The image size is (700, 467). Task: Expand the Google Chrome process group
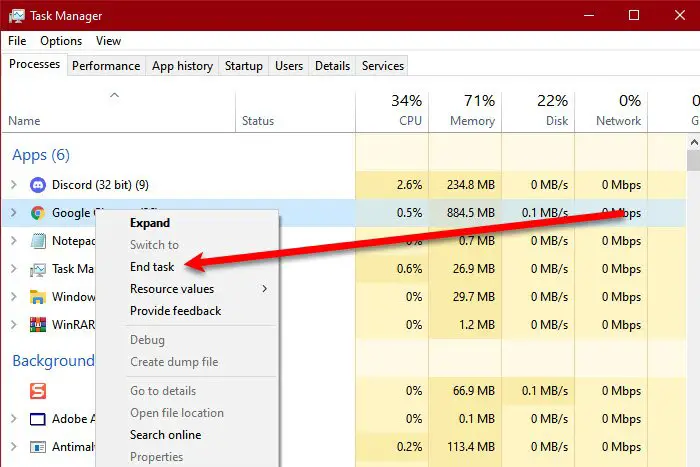14,213
